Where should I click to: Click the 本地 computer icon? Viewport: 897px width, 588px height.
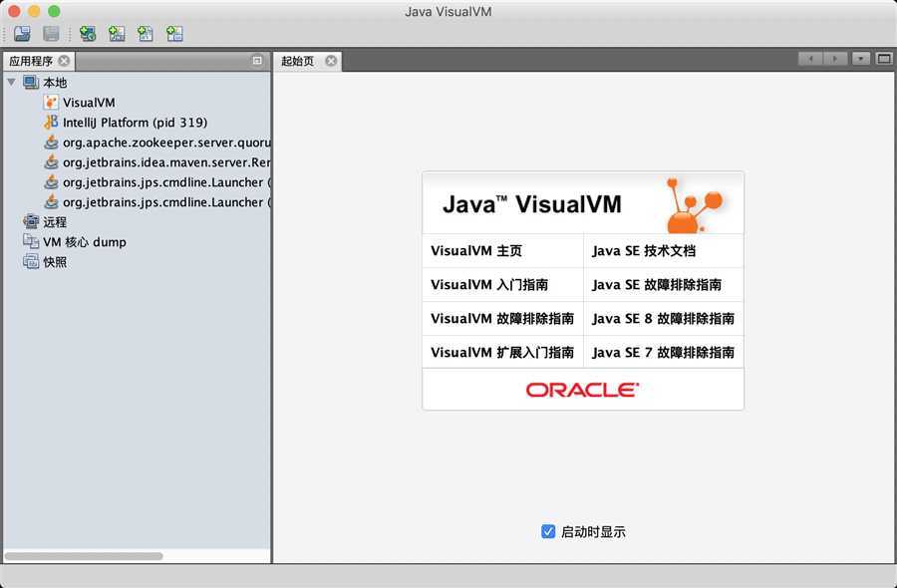[x=30, y=82]
